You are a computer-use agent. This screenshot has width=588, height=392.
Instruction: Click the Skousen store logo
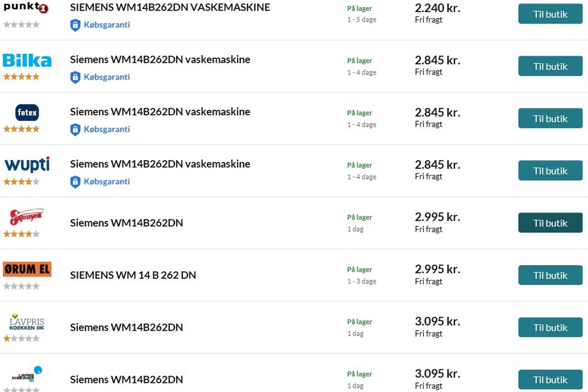coord(26,217)
